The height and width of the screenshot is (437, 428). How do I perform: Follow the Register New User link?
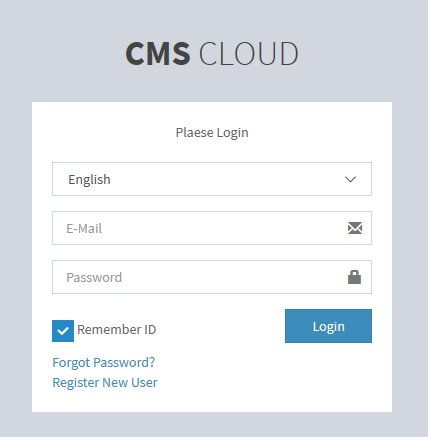(105, 382)
